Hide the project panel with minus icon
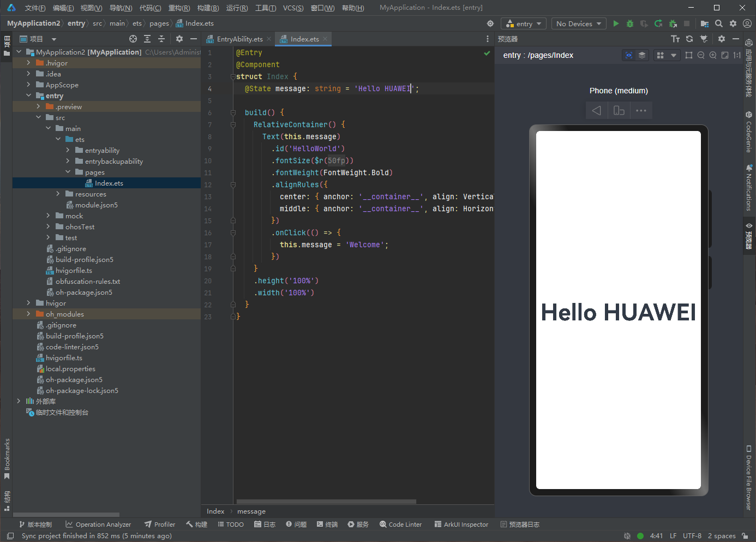Viewport: 756px width, 542px height. (193, 39)
